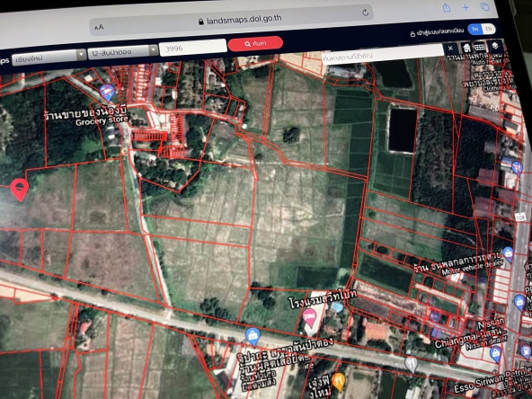This screenshot has width=532, height=399.
Task: Click the grey restaurant marker
Action: pyautogui.click(x=412, y=364)
